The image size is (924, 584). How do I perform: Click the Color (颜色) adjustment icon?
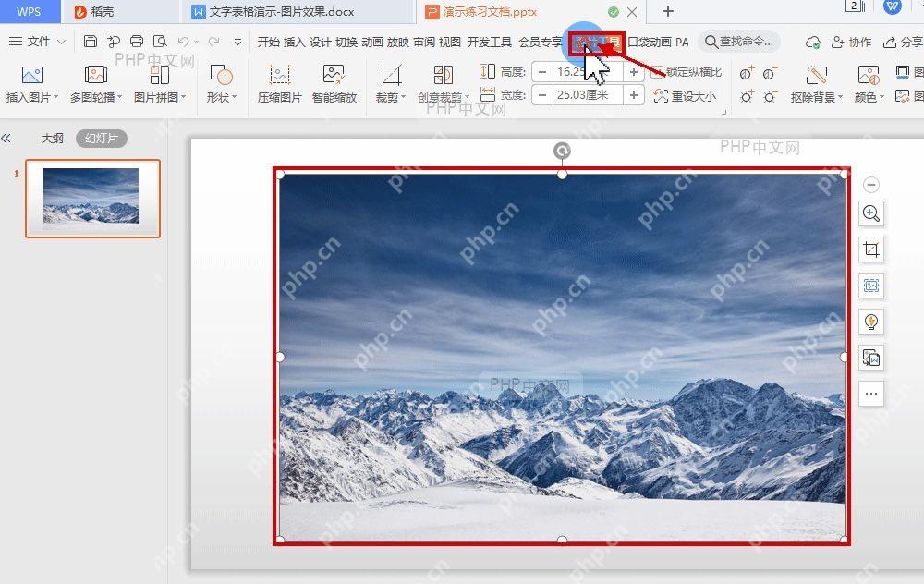(x=869, y=75)
